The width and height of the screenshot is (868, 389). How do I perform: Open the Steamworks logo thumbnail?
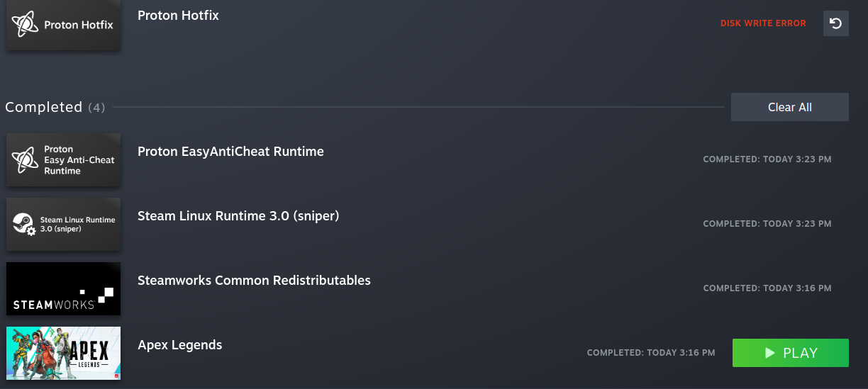click(x=63, y=289)
